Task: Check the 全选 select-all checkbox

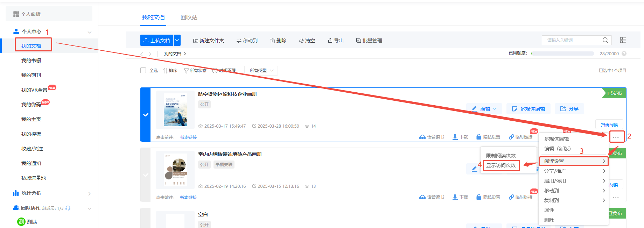Action: tap(143, 70)
